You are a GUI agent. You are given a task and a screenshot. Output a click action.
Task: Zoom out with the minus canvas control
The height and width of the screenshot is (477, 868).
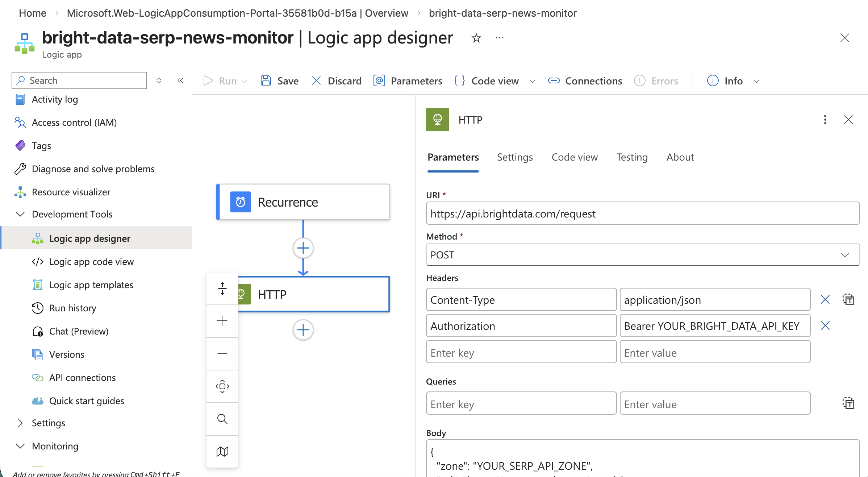point(222,354)
